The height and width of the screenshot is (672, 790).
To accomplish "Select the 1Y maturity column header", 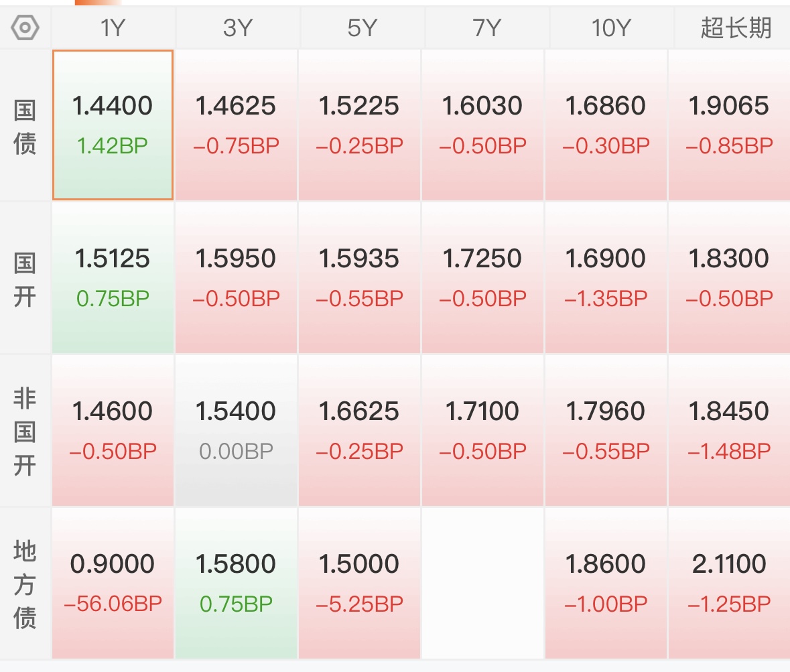I will point(113,27).
